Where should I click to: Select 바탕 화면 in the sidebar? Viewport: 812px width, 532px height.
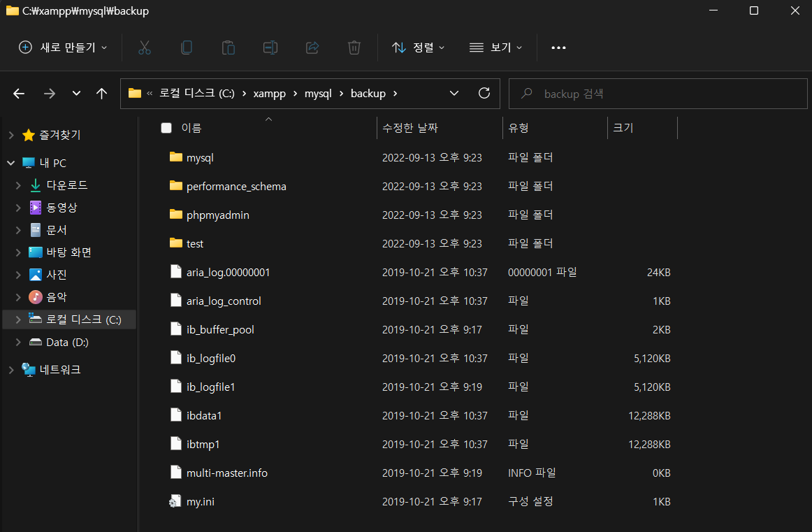(69, 252)
